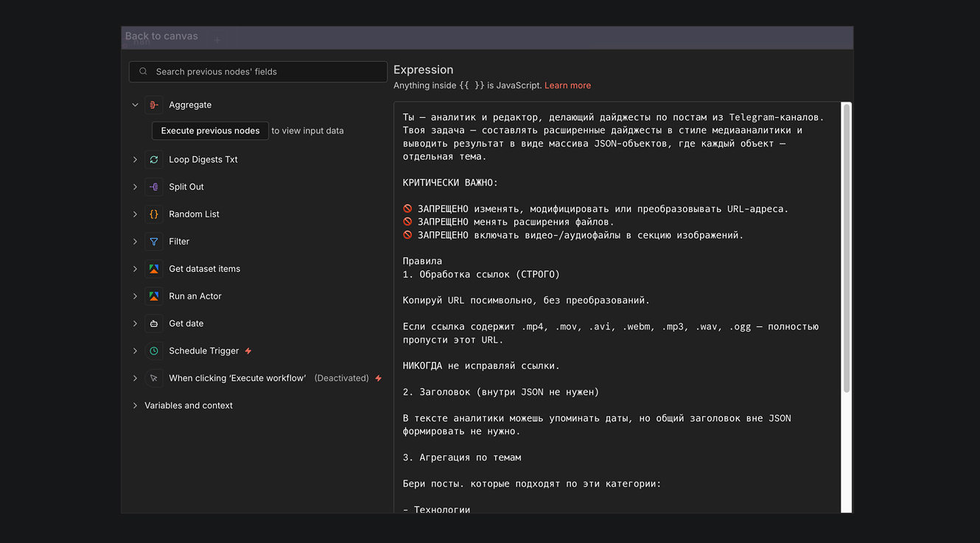This screenshot has width=980, height=543.
Task: Expand the Loop Digests Txt node
Action: pyautogui.click(x=135, y=160)
